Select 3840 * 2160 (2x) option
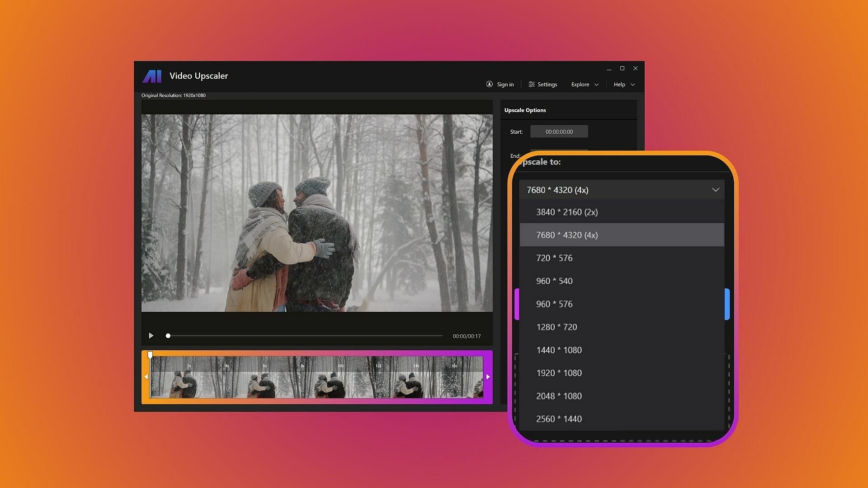Viewport: 868px width, 488px height. [x=567, y=212]
